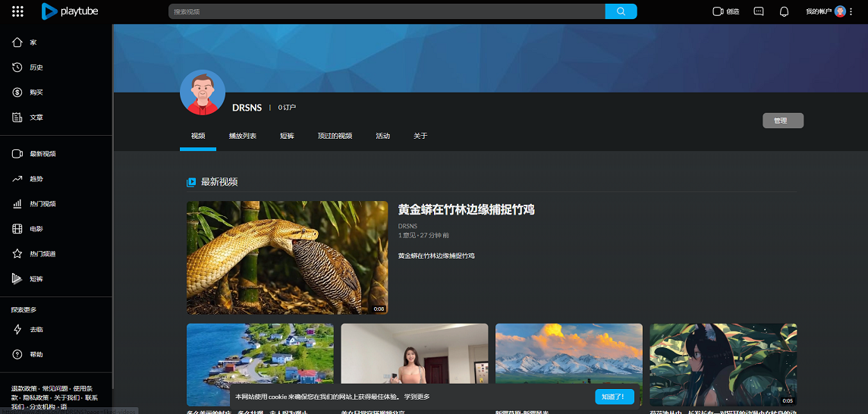Open the apps grid menu icon
The height and width of the screenshot is (414, 868).
[x=18, y=11]
